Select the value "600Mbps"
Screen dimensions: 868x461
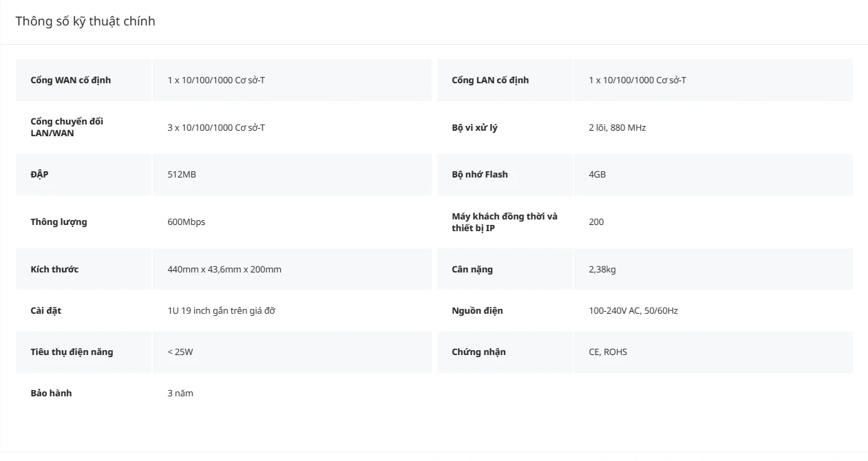click(x=187, y=222)
